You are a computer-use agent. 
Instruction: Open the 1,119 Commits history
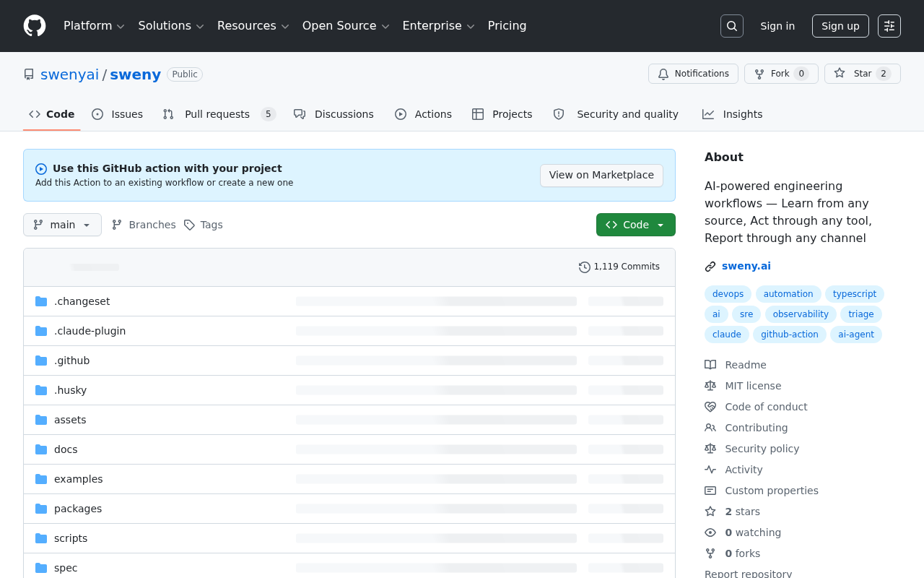619,267
